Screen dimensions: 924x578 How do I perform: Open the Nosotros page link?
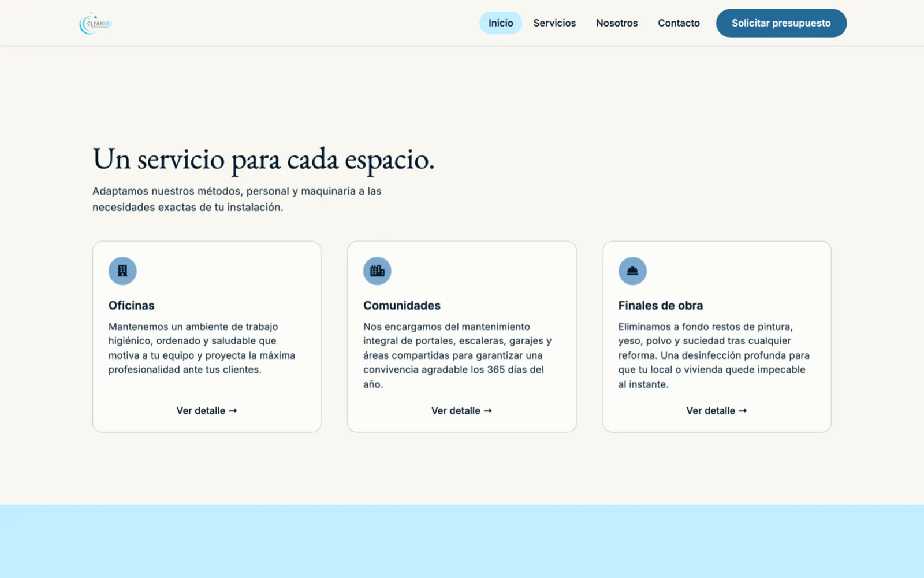617,23
